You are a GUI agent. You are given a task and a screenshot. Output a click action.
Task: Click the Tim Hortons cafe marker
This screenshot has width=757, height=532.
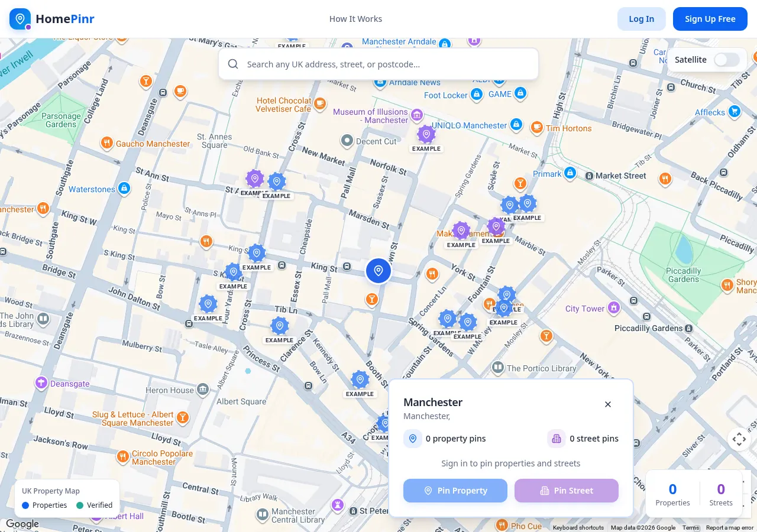click(x=537, y=127)
